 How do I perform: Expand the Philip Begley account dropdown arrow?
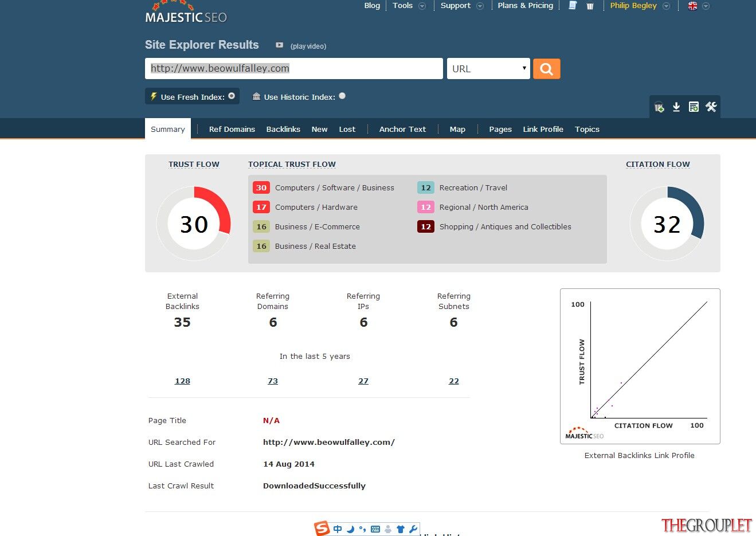(x=666, y=6)
